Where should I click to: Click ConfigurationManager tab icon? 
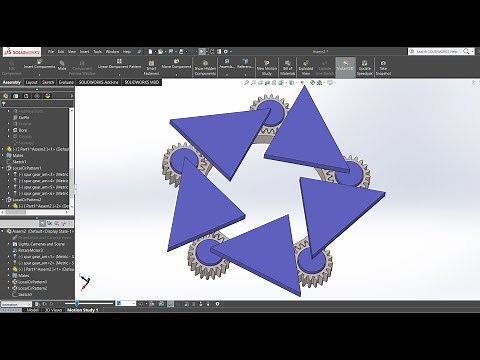[26, 96]
